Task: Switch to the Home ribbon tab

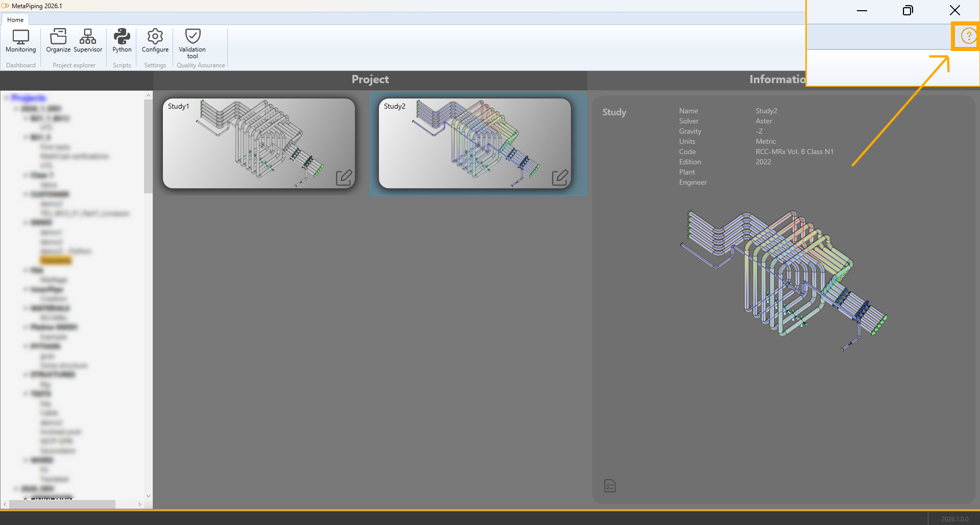Action: (15, 19)
